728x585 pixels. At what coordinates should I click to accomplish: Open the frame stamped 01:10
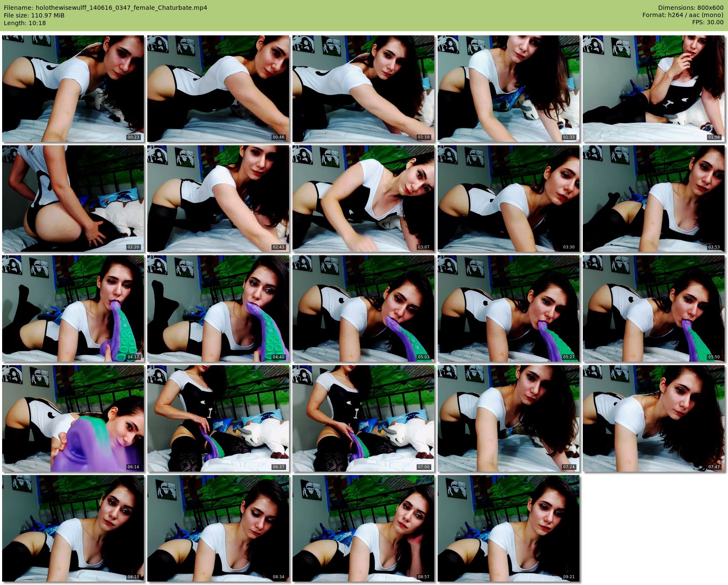tap(363, 88)
